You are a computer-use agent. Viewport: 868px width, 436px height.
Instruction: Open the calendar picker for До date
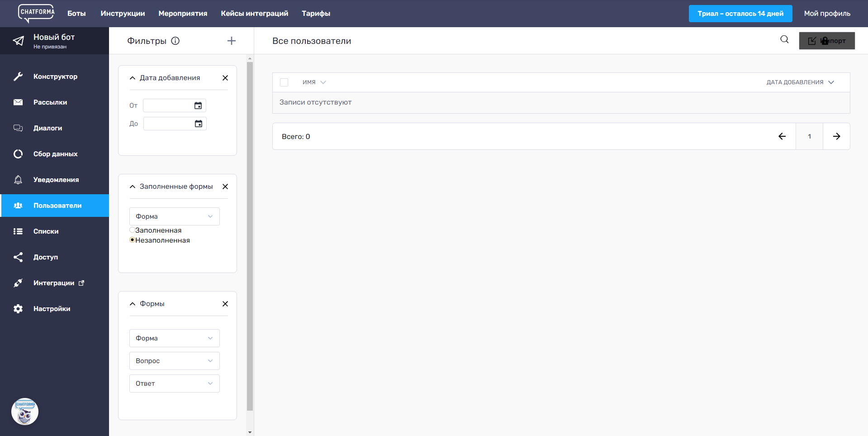click(199, 124)
